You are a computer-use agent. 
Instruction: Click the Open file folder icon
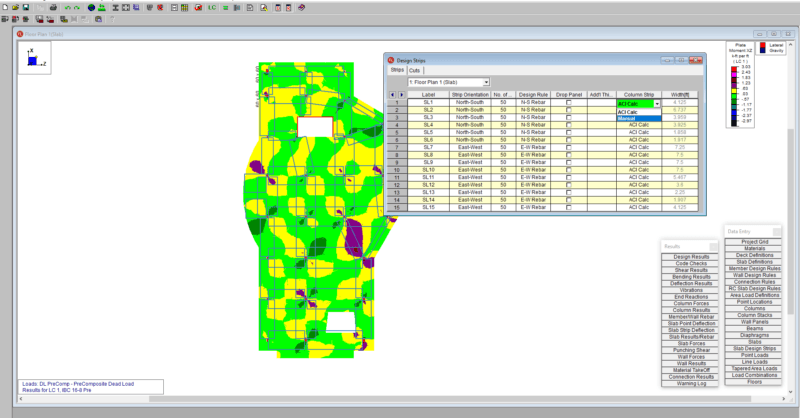point(14,7)
